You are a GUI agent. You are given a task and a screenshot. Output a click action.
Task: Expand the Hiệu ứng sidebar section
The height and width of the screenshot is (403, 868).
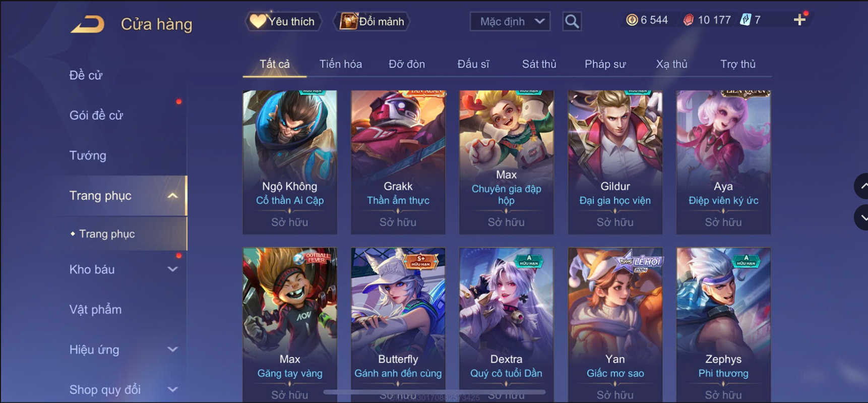(x=173, y=350)
